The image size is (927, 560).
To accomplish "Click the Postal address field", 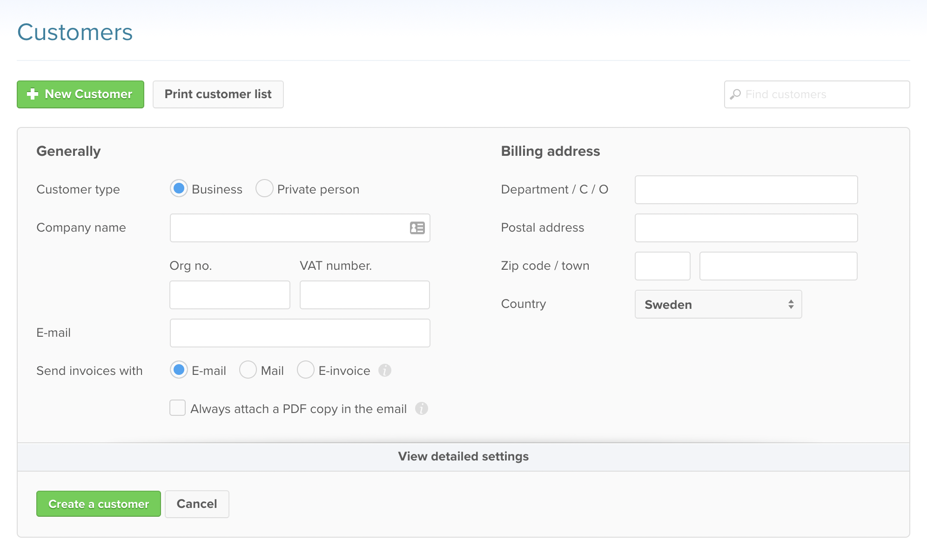I will click(x=746, y=228).
